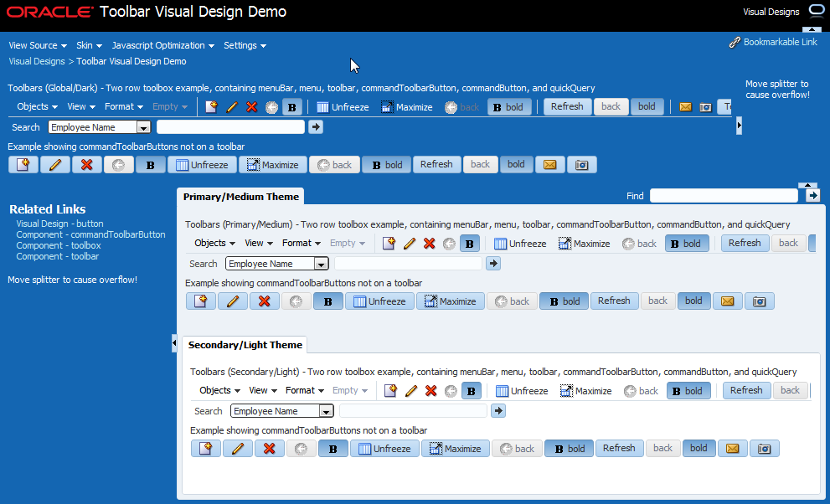Click the pencil icon in Primary/Medium toolbar
This screenshot has height=504, width=830.
pos(410,244)
